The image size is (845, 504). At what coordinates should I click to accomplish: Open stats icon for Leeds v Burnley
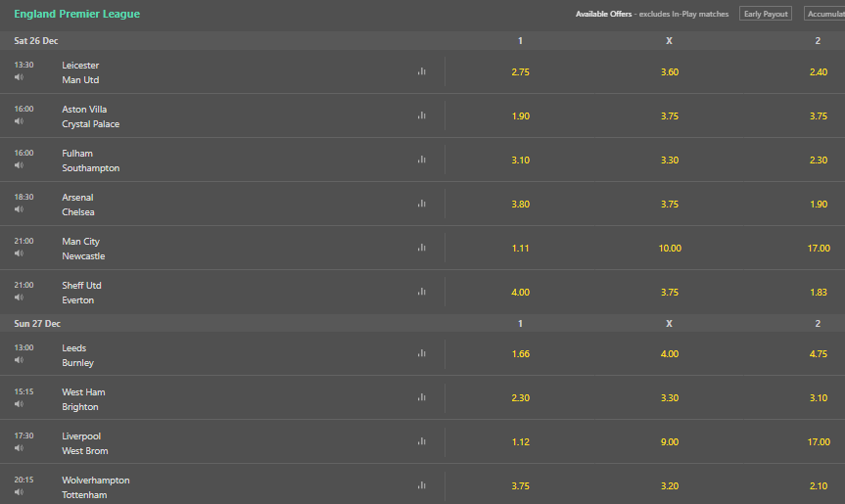421,353
